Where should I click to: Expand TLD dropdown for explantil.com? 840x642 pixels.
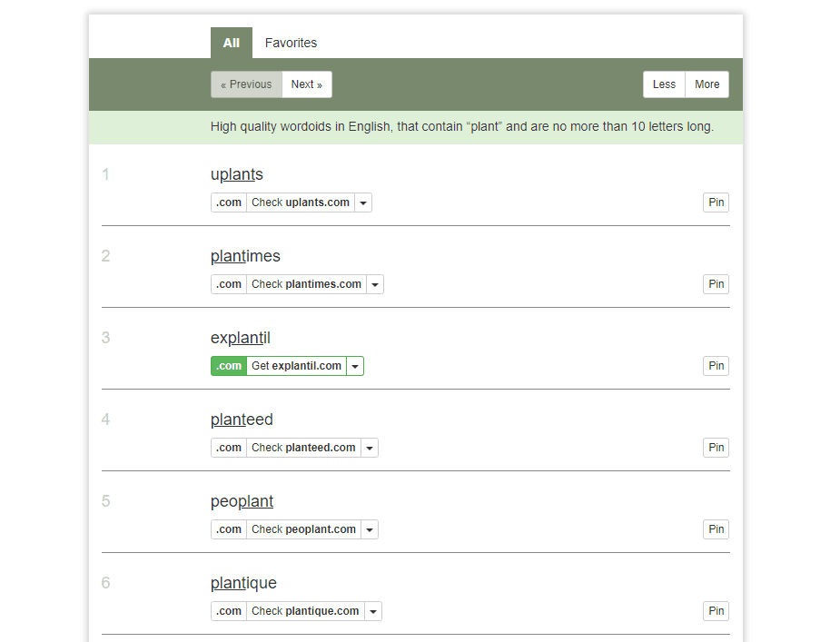tap(355, 365)
